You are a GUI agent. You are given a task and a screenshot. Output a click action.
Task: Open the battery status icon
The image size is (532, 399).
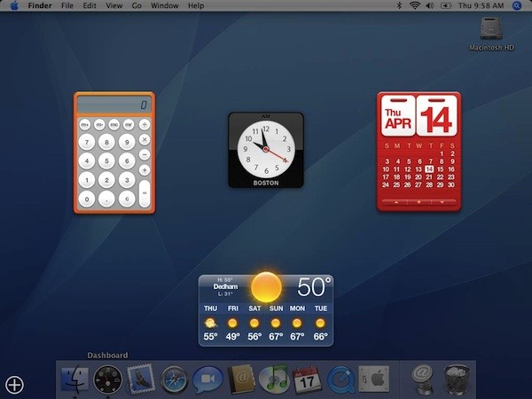446,6
